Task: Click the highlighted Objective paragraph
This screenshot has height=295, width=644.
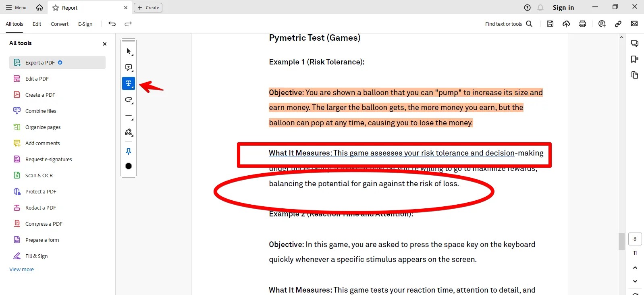Action: pyautogui.click(x=406, y=108)
